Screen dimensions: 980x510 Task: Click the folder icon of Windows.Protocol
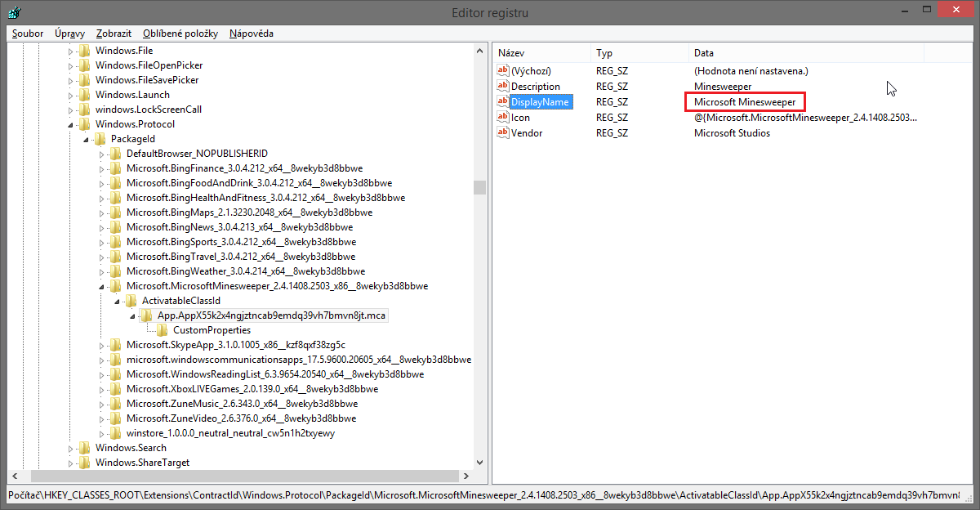[x=84, y=124]
